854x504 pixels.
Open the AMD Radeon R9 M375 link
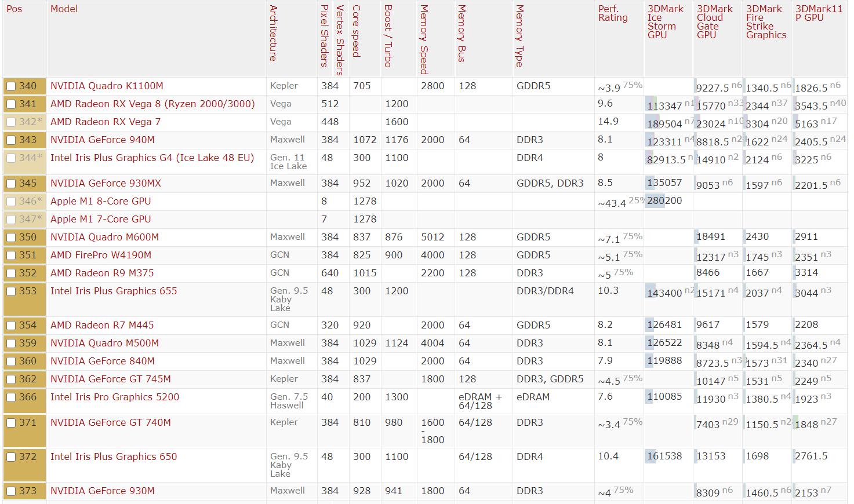tap(102, 273)
